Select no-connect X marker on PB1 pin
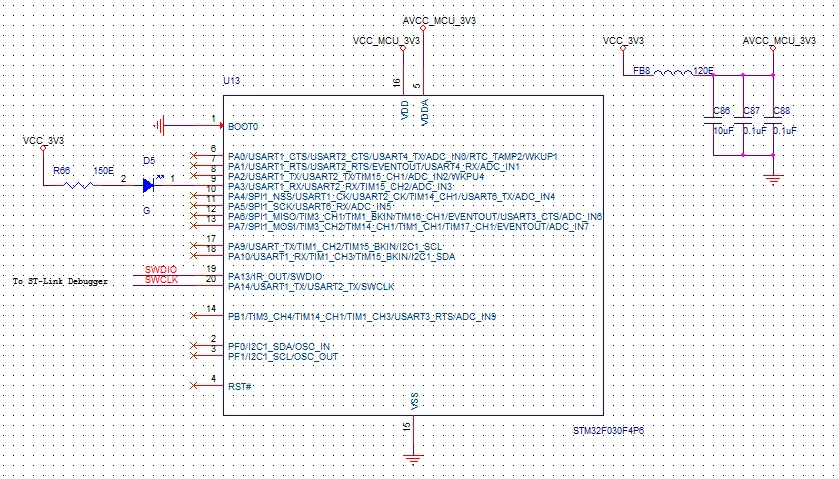839x479 pixels. pos(194,316)
